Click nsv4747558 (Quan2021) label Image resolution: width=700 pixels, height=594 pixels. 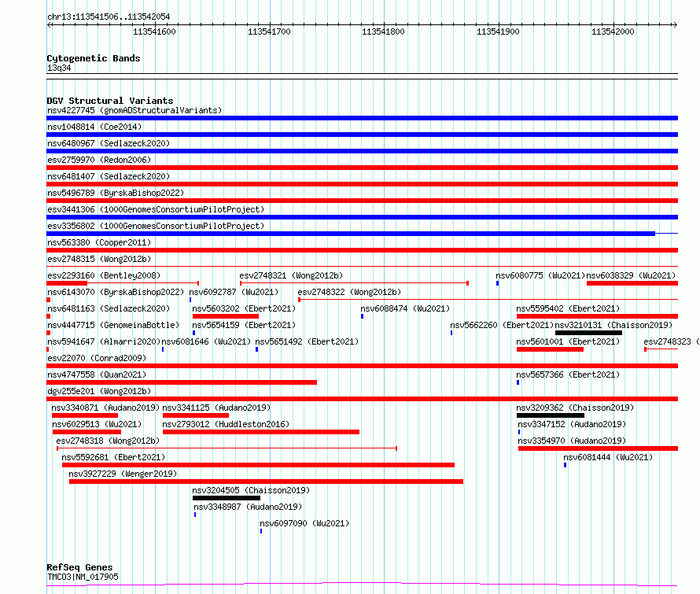click(97, 374)
